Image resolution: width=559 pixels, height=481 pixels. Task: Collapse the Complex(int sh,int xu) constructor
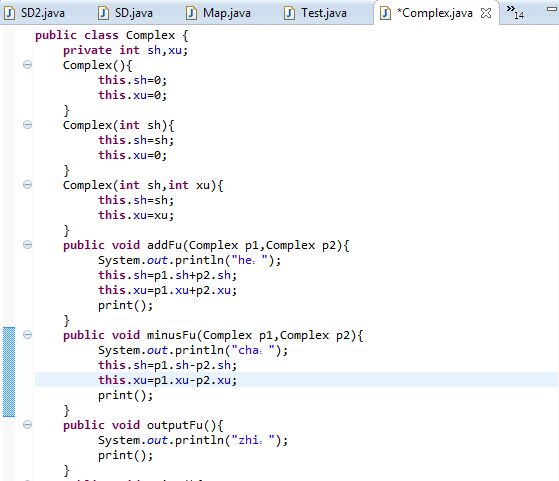(x=27, y=184)
